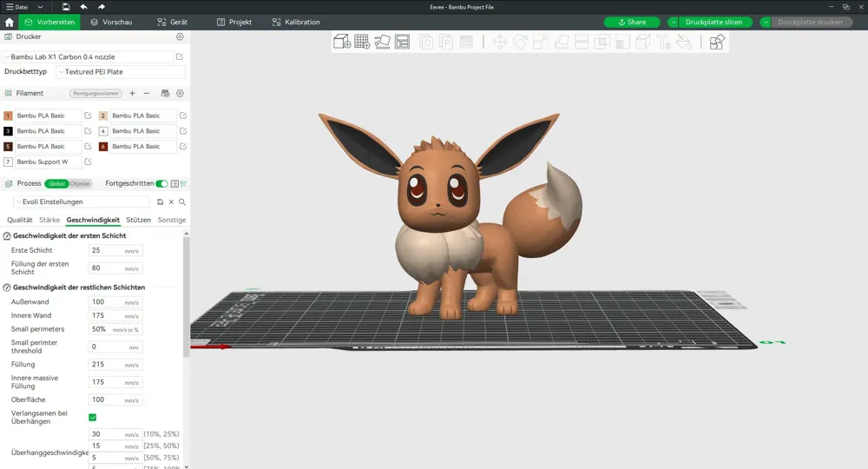The image size is (868, 469).
Task: Remove a filament with the minus icon
Action: pos(146,93)
